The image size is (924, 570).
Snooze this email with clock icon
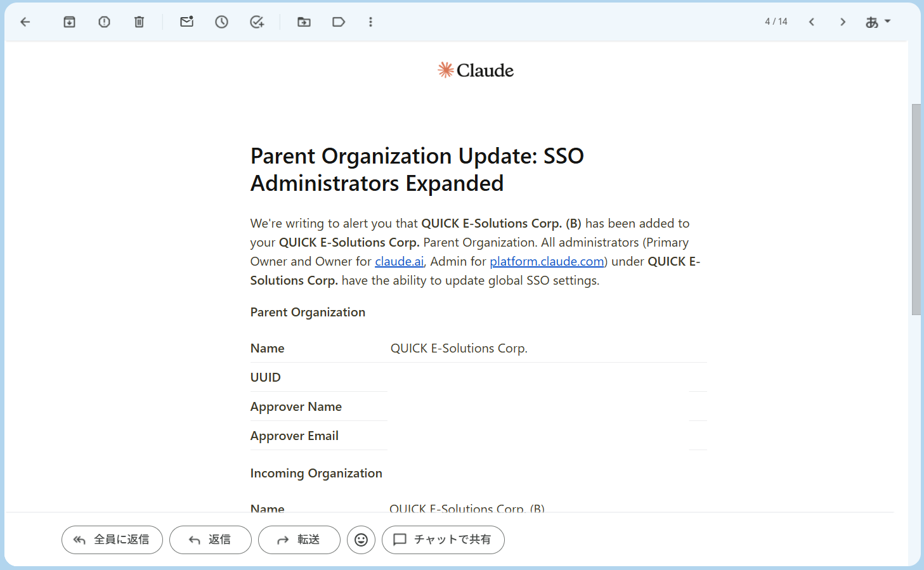click(221, 22)
